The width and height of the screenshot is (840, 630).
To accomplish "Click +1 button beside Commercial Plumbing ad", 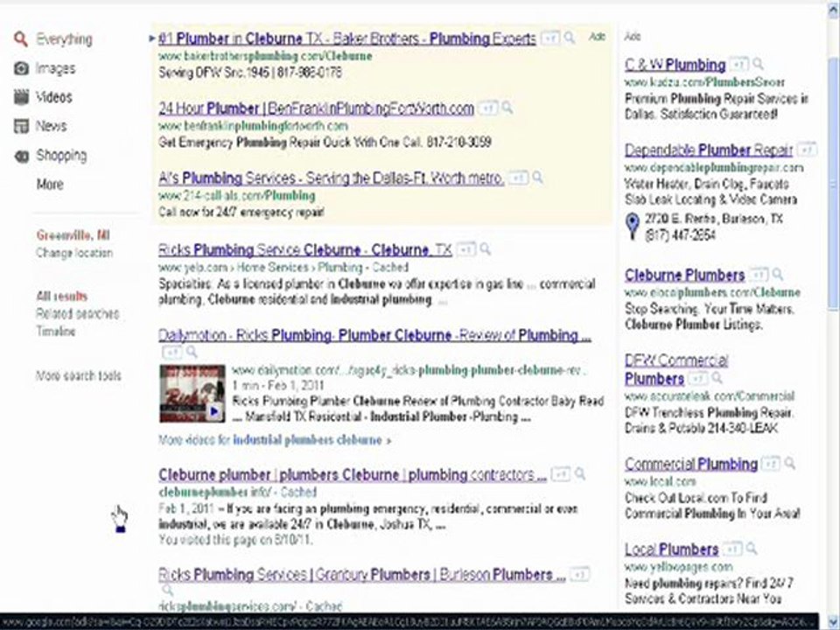I will [771, 464].
